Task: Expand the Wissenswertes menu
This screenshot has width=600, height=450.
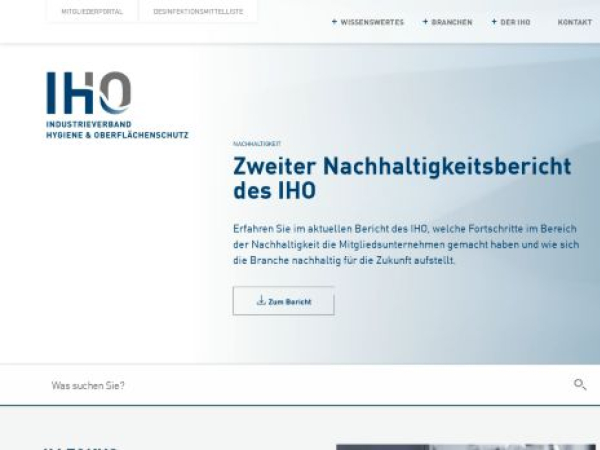Action: coord(368,22)
